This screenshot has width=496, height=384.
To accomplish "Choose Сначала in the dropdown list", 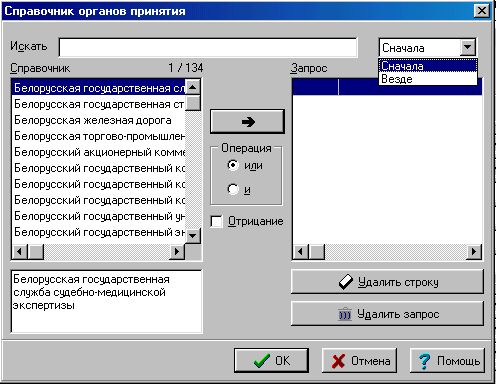I will (x=428, y=66).
